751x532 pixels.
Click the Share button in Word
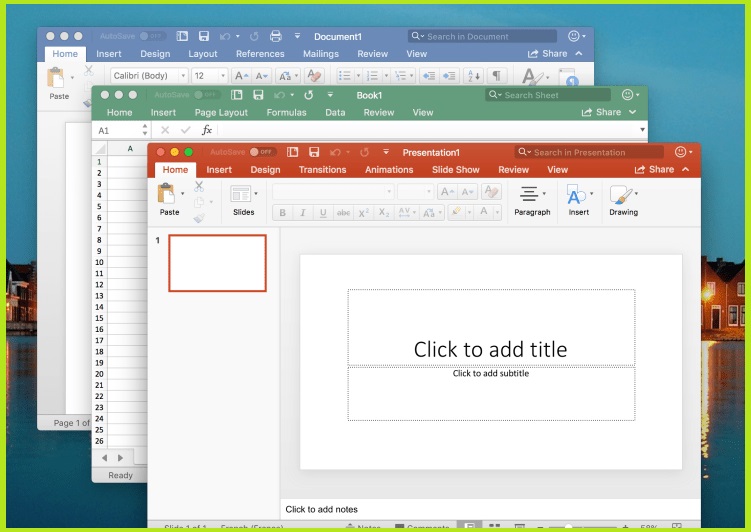click(x=547, y=54)
